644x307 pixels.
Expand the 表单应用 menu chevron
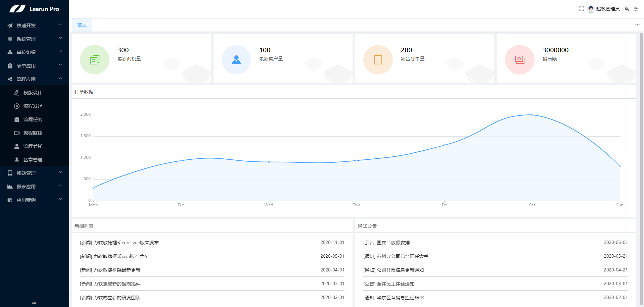click(x=60, y=65)
